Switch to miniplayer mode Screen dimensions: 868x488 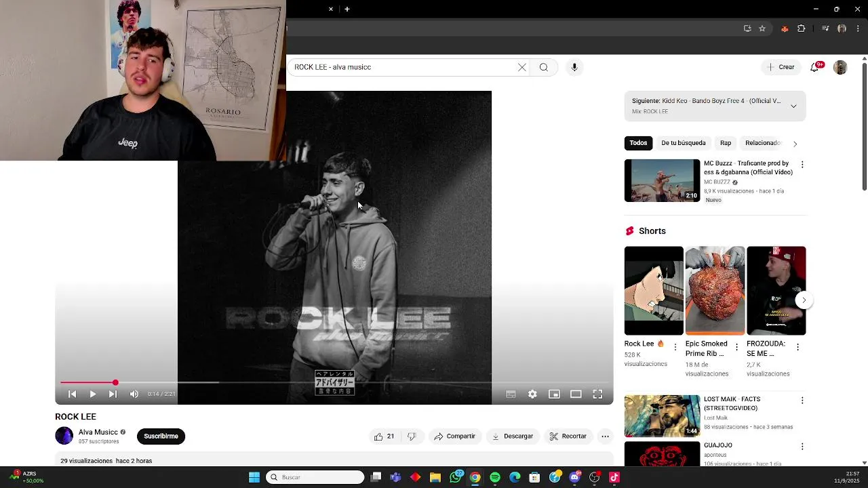coord(554,394)
